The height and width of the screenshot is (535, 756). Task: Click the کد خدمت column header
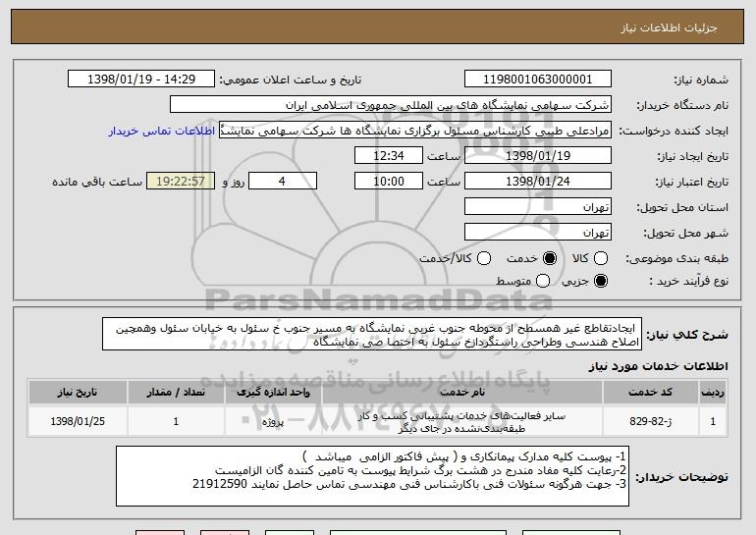coord(651,393)
